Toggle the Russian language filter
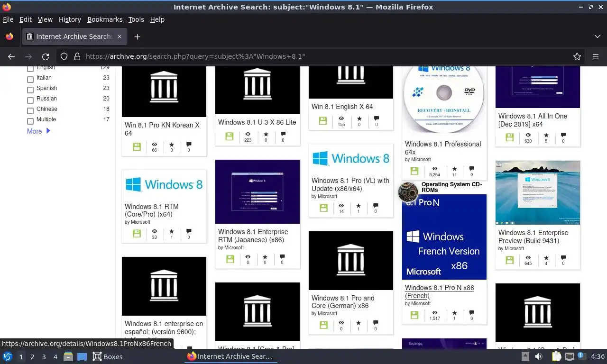Screen dimensions: 607x364 (30, 100)
